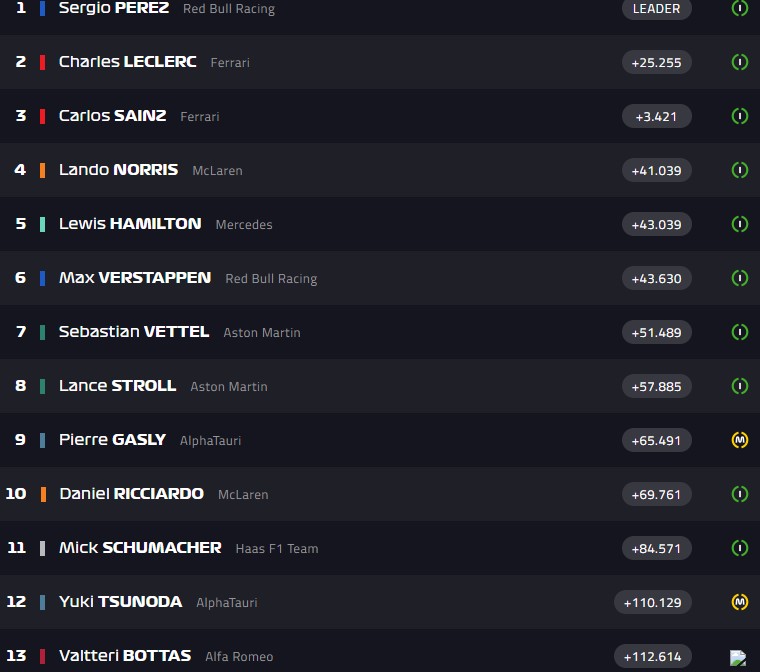The width and height of the screenshot is (760, 672).
Task: Click the tyre icon in Max Verstappen's row
Action: 740,278
